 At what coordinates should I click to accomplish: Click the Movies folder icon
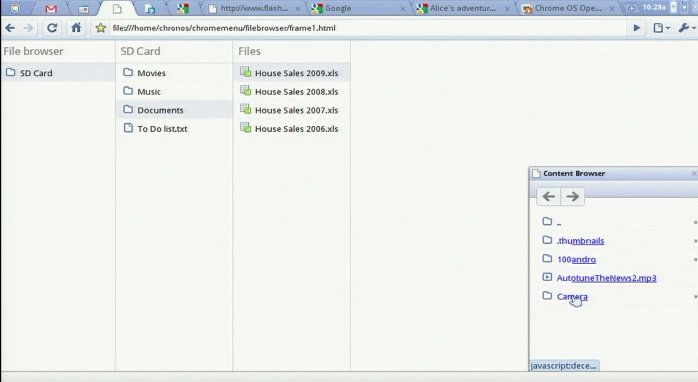coord(128,72)
